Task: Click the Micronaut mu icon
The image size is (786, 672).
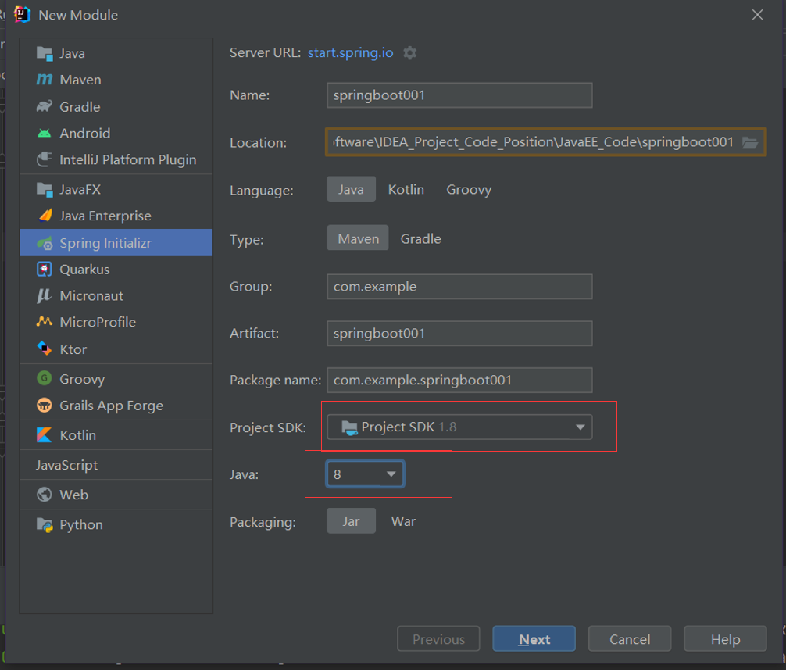Action: [44, 295]
